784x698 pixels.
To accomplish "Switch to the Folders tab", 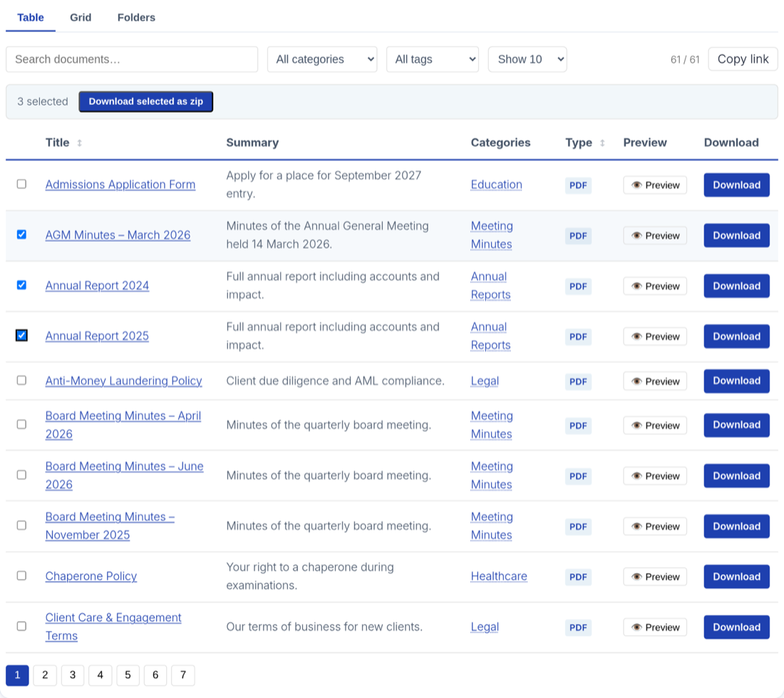I will coord(136,18).
